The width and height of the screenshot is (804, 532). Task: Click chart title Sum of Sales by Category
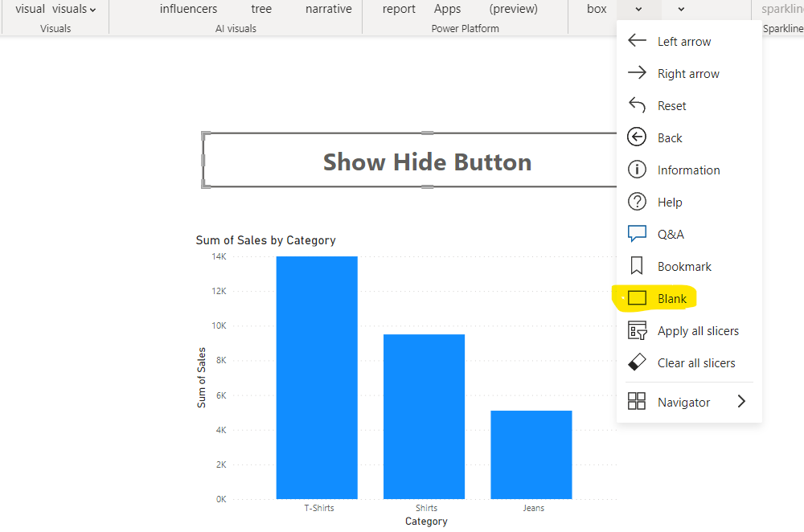click(x=265, y=240)
